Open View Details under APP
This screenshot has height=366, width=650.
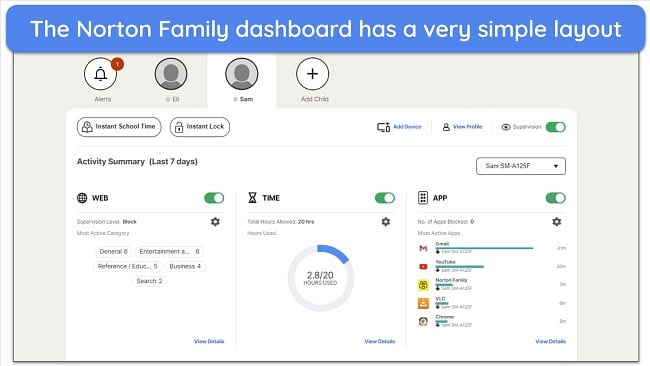[x=551, y=341]
